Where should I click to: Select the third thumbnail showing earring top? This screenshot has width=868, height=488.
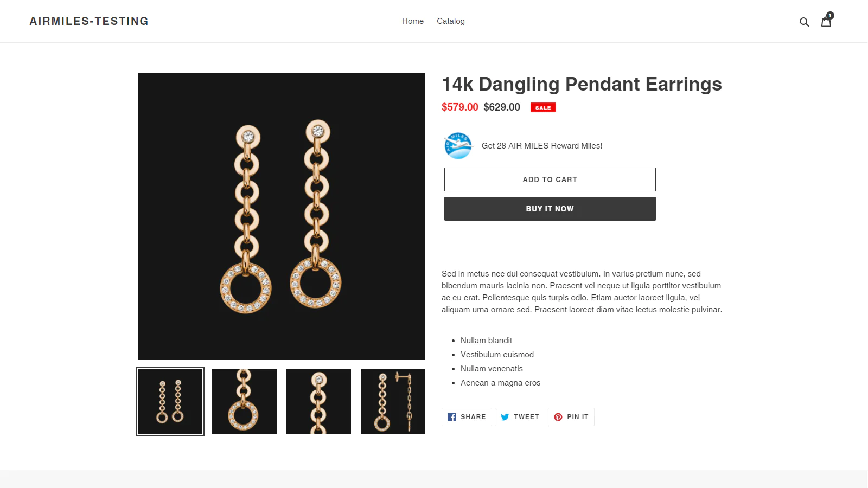[x=318, y=401]
